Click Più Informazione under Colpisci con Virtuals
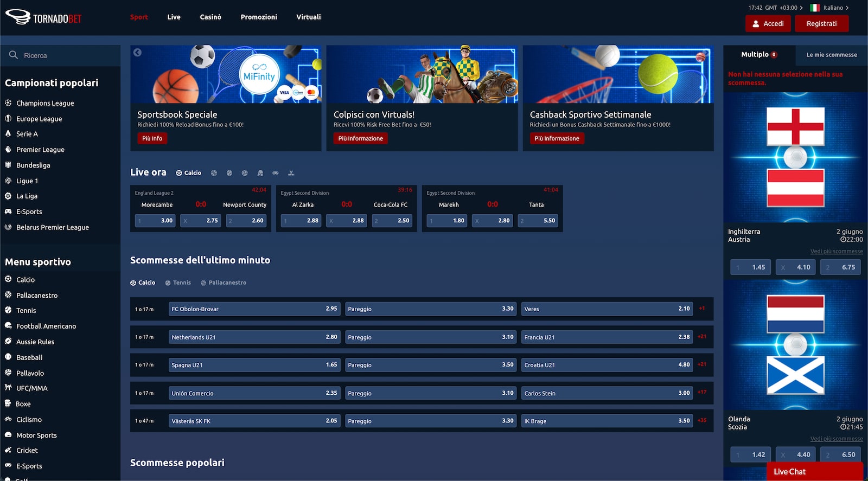The image size is (868, 481). [360, 138]
